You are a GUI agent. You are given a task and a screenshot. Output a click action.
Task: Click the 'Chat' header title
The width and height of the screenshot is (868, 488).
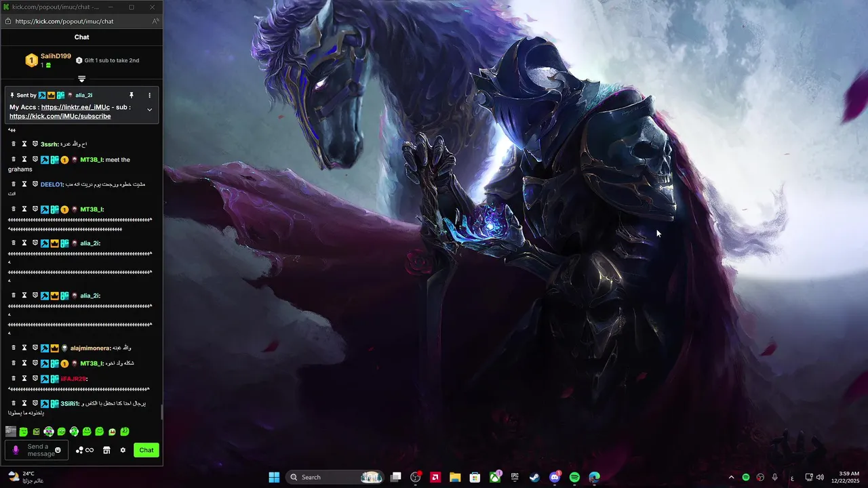(x=81, y=37)
